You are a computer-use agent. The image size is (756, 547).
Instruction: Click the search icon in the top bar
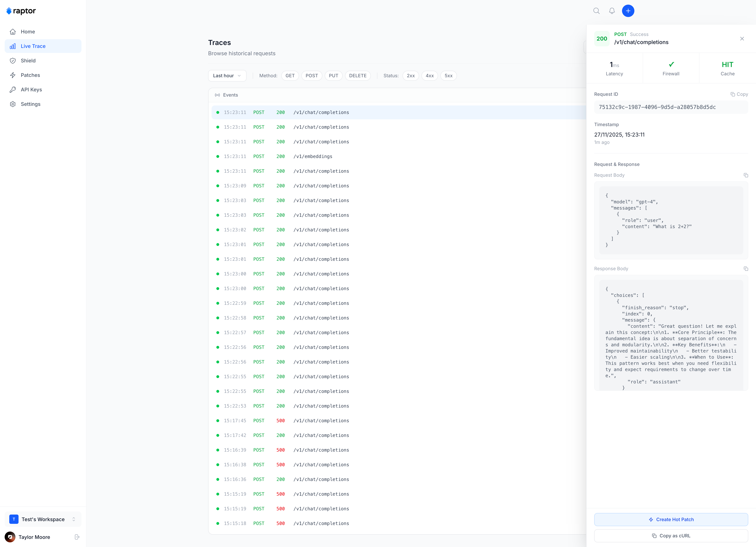[x=596, y=11]
